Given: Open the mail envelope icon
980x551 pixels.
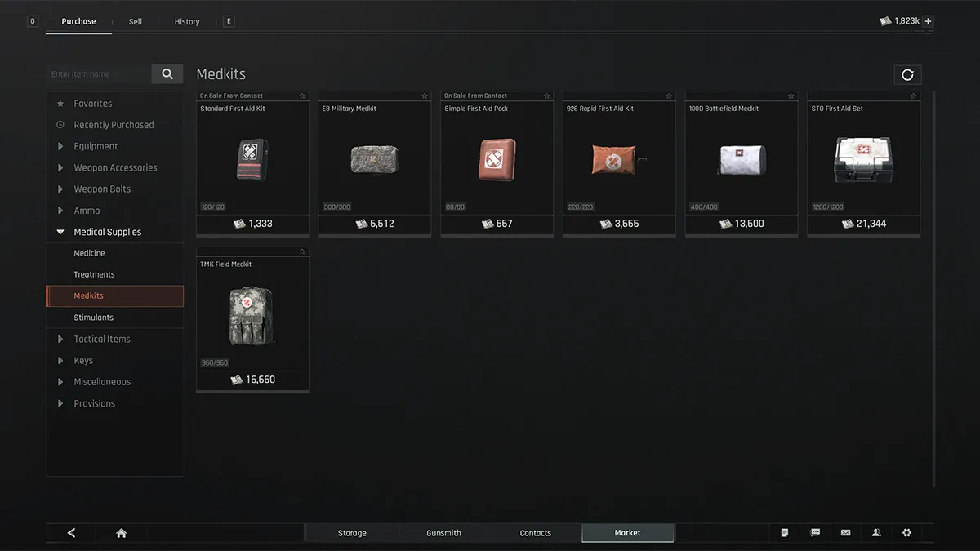Looking at the screenshot, I should coord(845,533).
